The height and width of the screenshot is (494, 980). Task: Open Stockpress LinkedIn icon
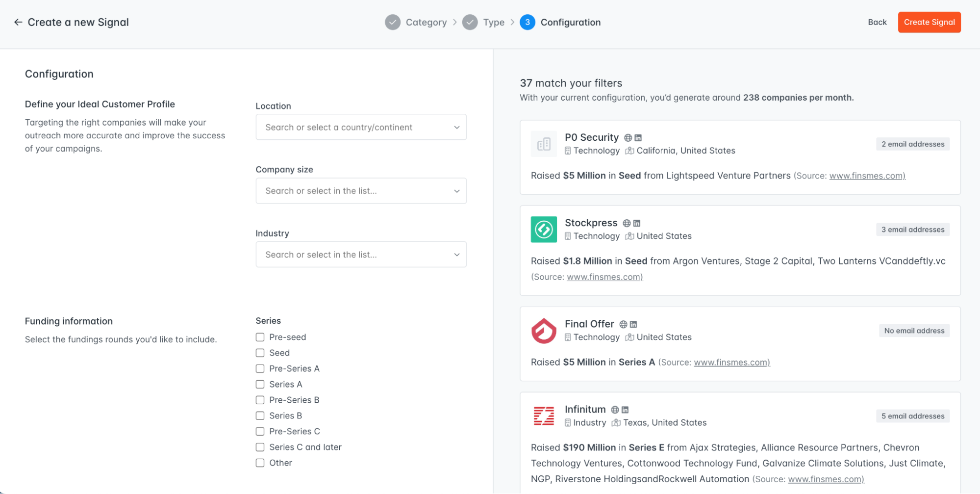(x=636, y=223)
